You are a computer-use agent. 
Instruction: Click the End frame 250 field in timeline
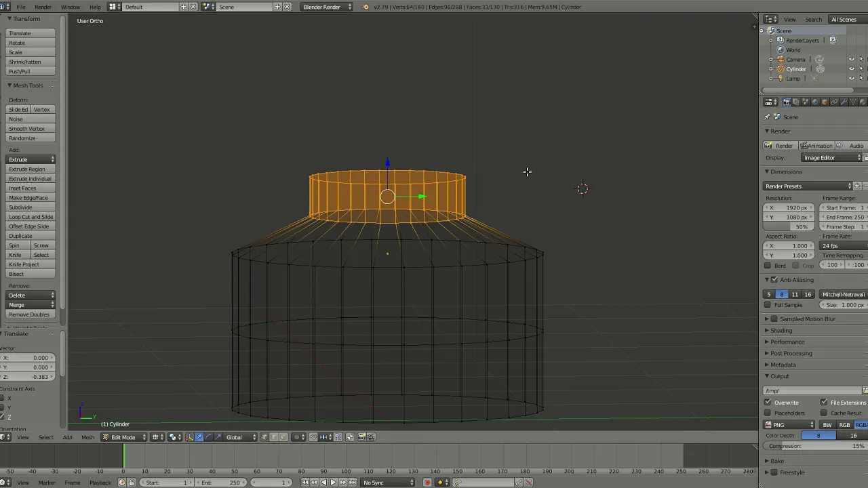click(220, 483)
